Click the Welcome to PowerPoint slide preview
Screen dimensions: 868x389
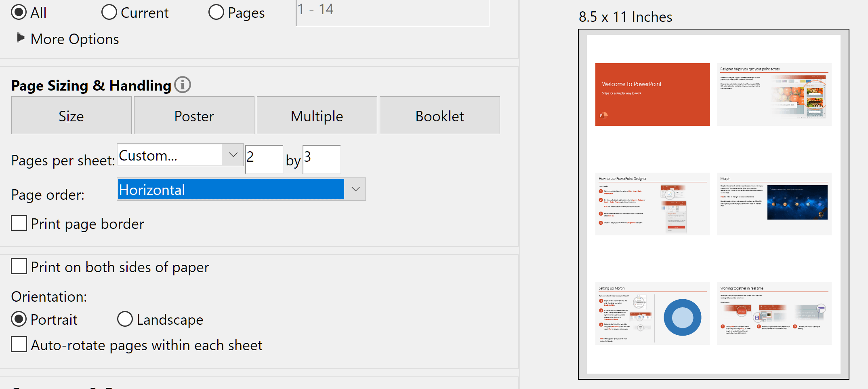(x=652, y=94)
